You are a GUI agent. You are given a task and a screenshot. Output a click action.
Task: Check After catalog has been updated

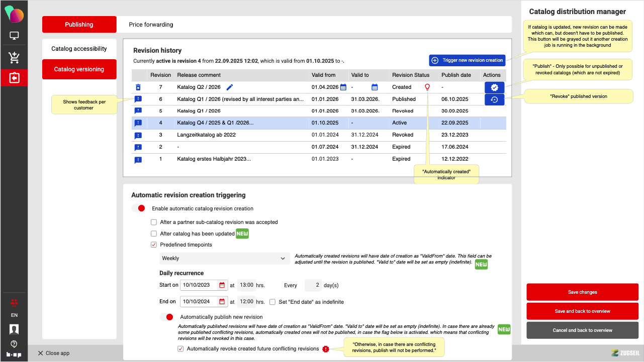154,233
